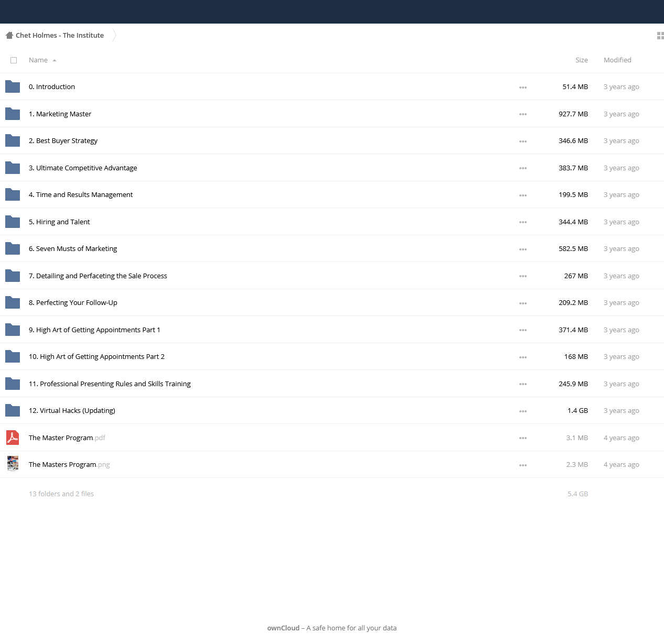The width and height of the screenshot is (664, 644).
Task: Open more actions for 8. Perfecting Your Follow-Up
Action: pos(523,303)
